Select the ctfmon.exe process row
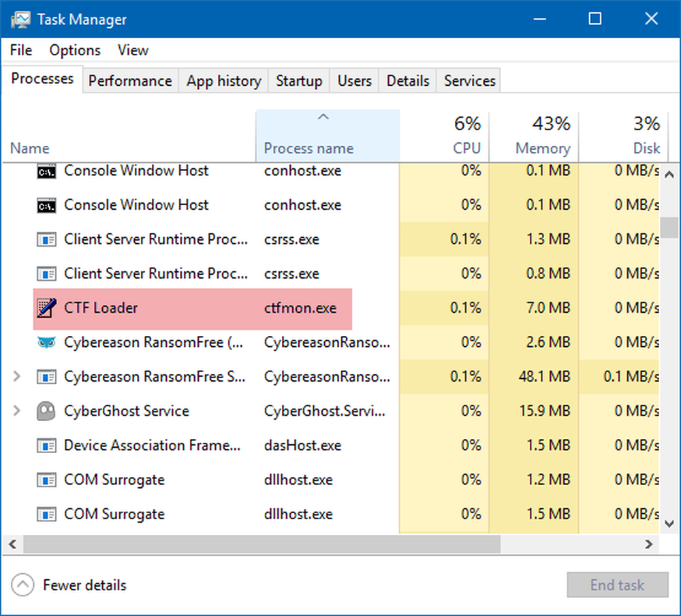The image size is (681, 616). pos(300,309)
